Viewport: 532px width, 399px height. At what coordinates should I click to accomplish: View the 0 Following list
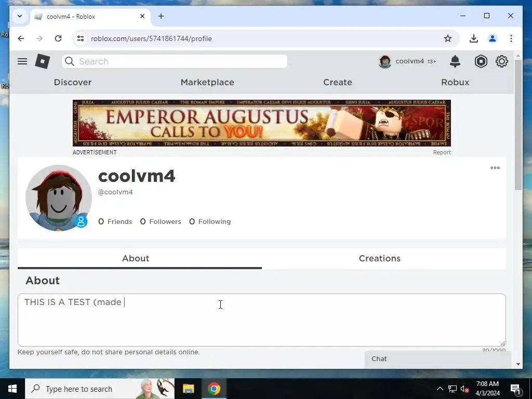pos(210,221)
